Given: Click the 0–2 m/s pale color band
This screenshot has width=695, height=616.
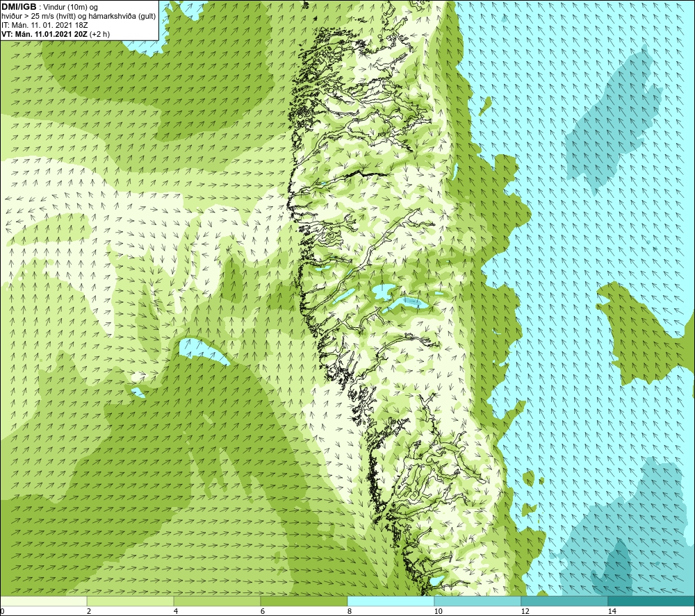Looking at the screenshot, I should click(43, 601).
